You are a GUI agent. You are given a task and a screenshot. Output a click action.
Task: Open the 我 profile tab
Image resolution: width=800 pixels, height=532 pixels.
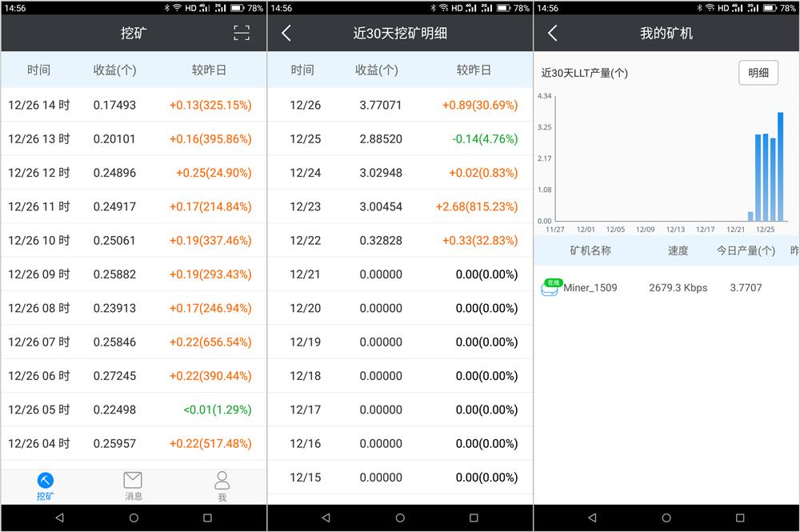(x=222, y=486)
